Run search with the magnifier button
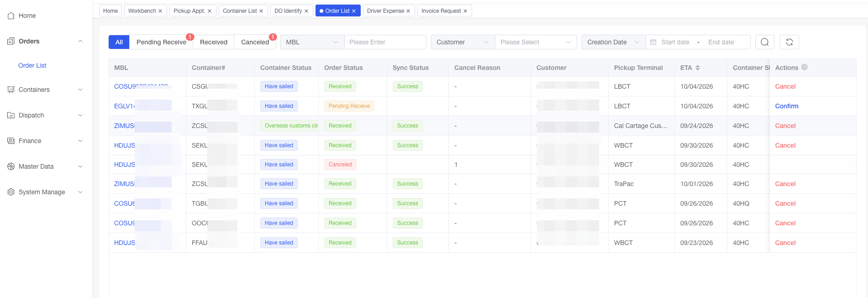 765,42
